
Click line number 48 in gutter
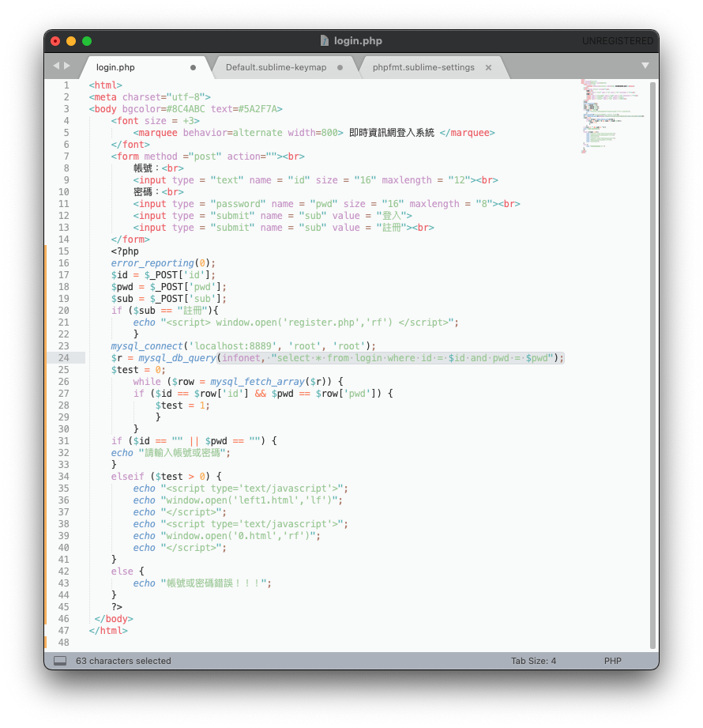(63, 643)
